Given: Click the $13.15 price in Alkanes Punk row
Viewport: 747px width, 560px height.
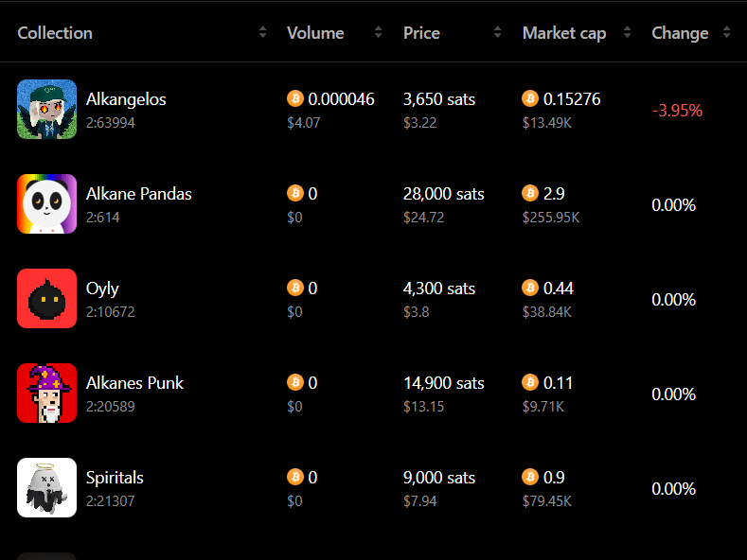Looking at the screenshot, I should (x=423, y=407).
